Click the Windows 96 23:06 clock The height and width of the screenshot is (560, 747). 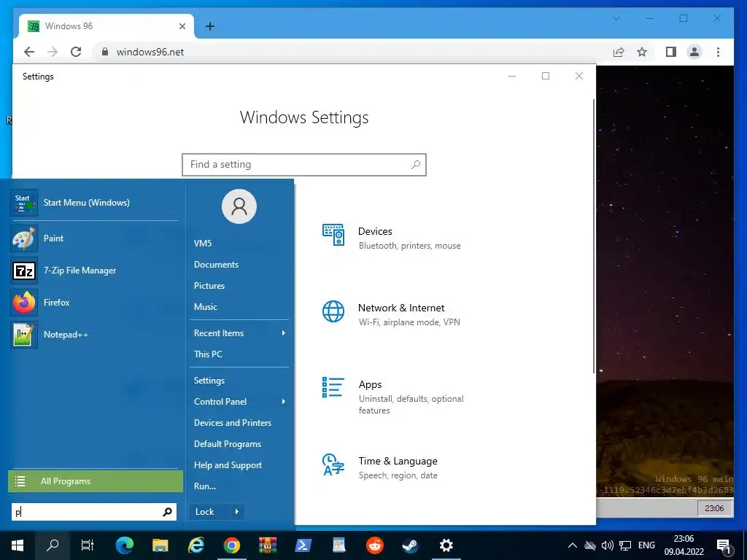(714, 508)
